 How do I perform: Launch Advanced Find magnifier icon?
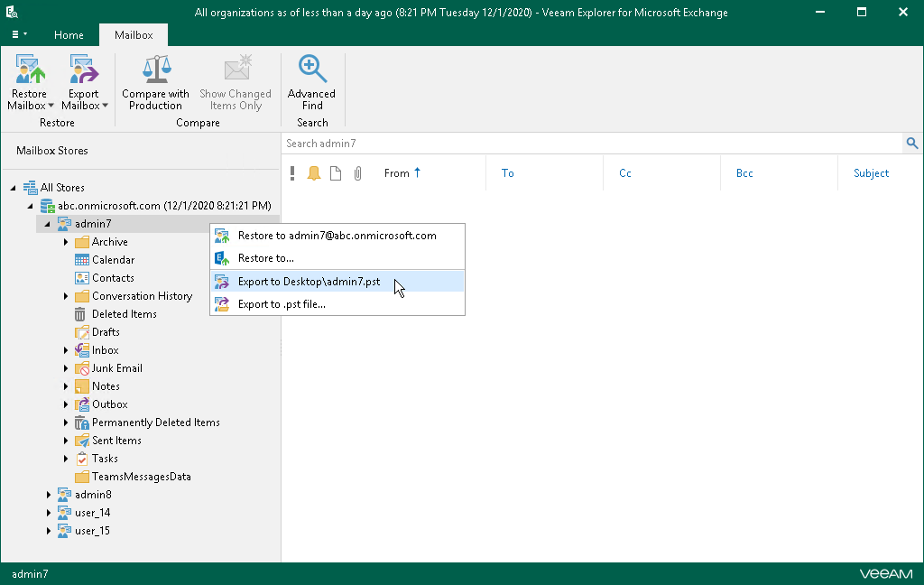[x=311, y=69]
